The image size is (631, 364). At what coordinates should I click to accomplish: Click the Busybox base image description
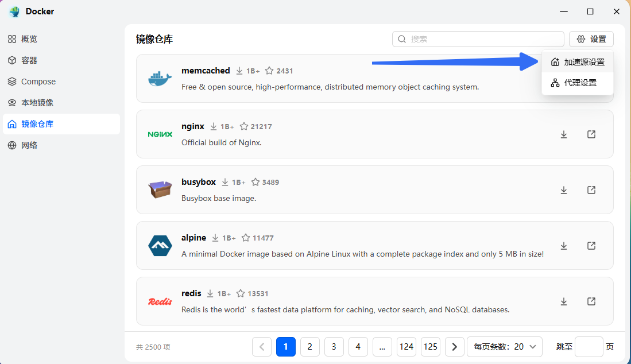coord(219,198)
